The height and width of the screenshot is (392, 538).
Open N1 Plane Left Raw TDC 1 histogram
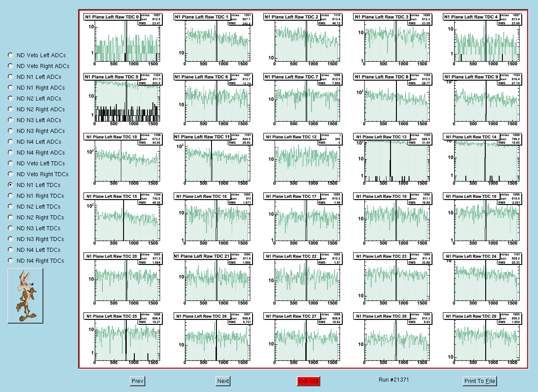tap(212, 40)
